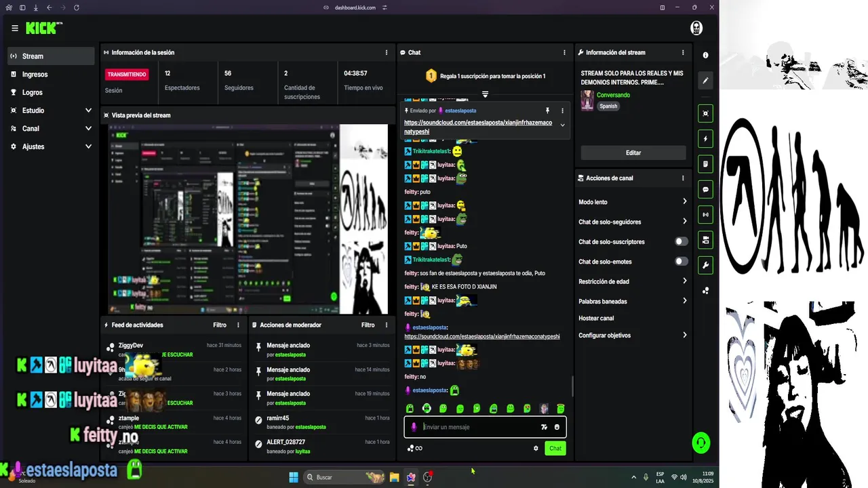Click the chat pause indicator icon
868x488 pixels.
tap(485, 94)
